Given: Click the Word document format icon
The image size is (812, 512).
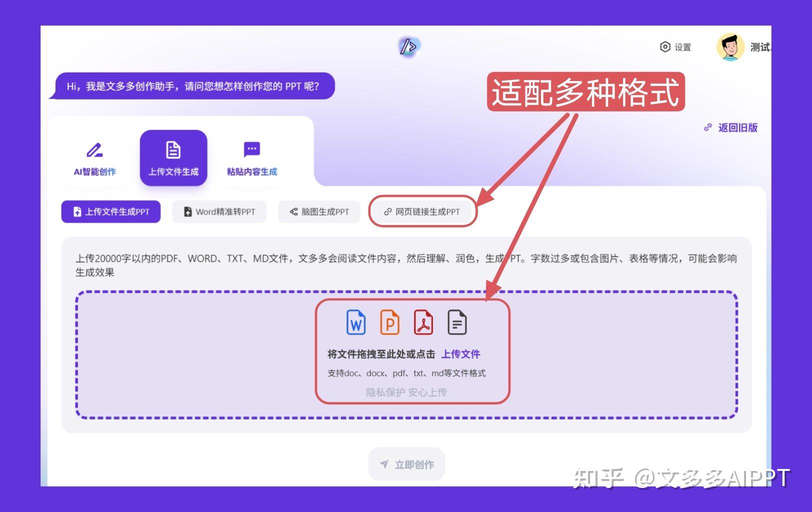Looking at the screenshot, I should pos(355,322).
